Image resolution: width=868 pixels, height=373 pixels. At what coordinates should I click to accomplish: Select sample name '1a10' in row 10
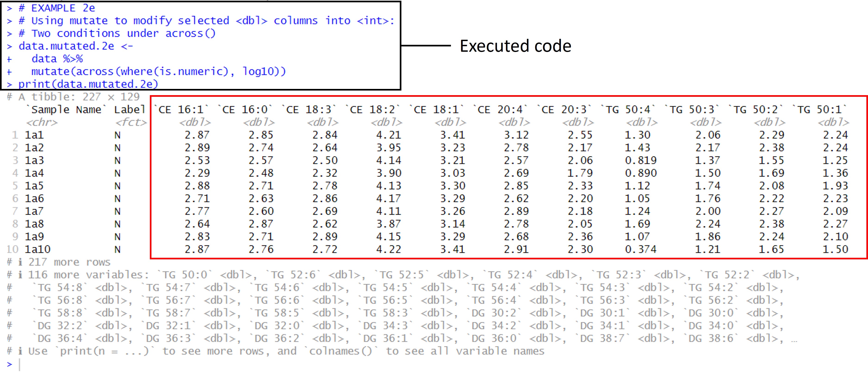click(37, 249)
